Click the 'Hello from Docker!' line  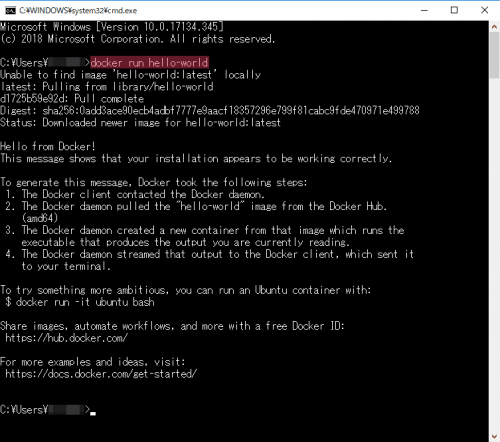[x=48, y=146]
